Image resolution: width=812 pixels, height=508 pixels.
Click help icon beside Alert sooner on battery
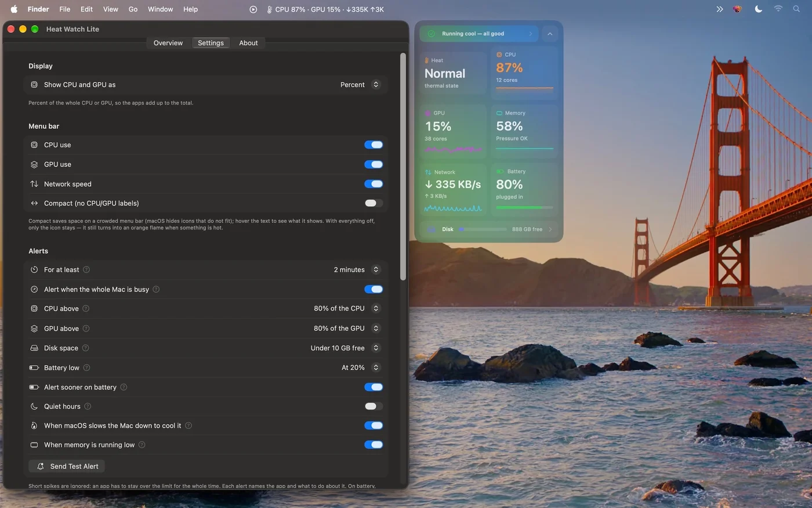(x=124, y=387)
